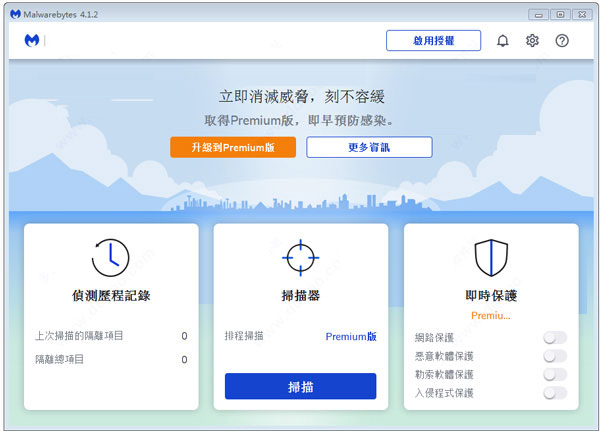The width and height of the screenshot is (600, 431).
Task: Open settings via the gear icon
Action: tap(532, 41)
